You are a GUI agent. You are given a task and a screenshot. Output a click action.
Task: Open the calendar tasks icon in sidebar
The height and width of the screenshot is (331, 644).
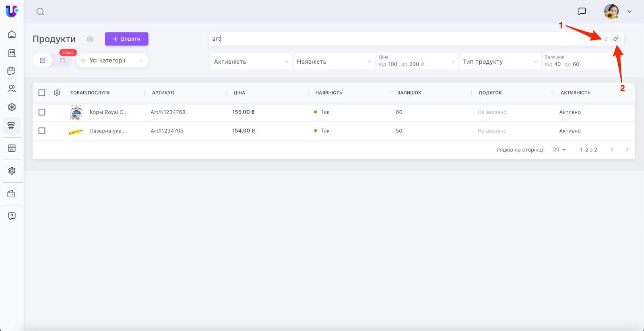pos(12,71)
